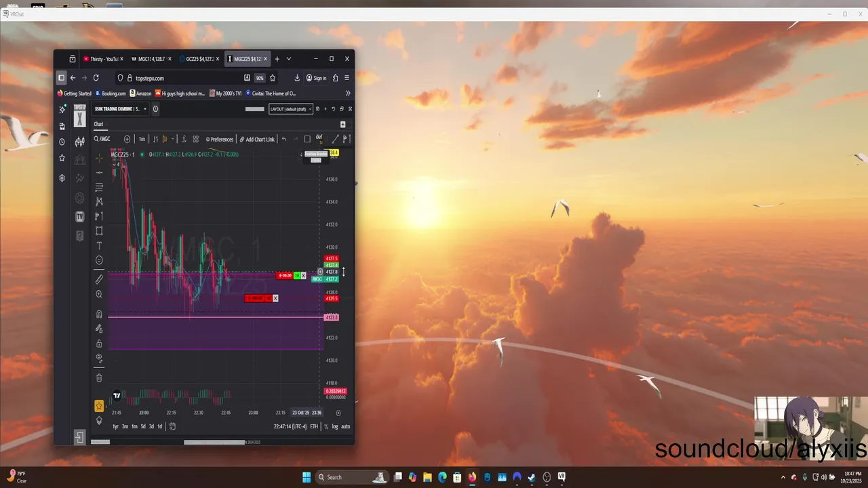This screenshot has width=868, height=488.
Task: Open the indicator templates grid icon
Action: tap(196, 139)
